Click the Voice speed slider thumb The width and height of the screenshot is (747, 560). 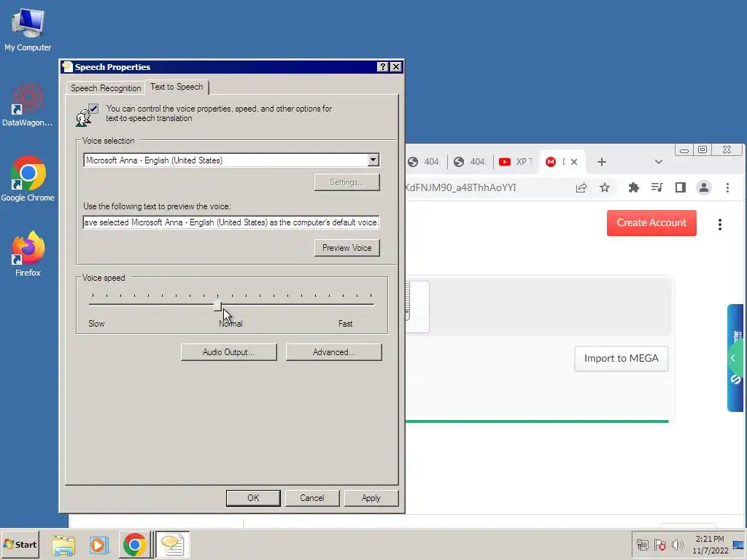(217, 304)
